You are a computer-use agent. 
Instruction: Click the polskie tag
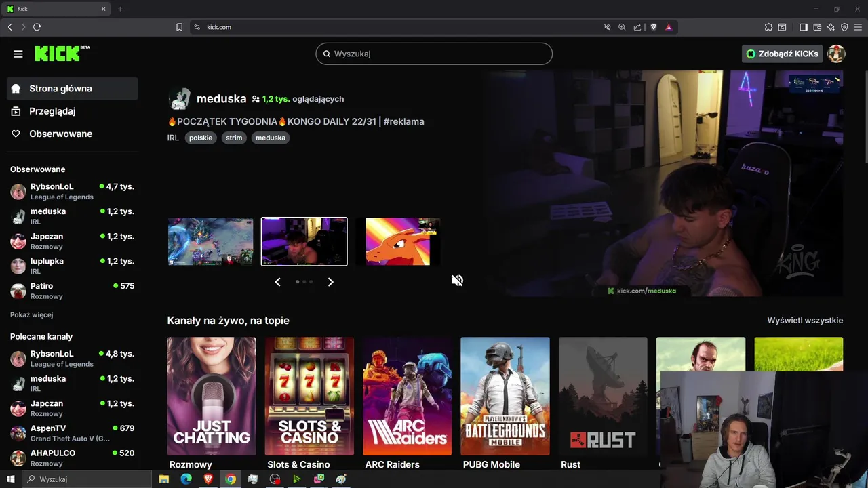201,138
